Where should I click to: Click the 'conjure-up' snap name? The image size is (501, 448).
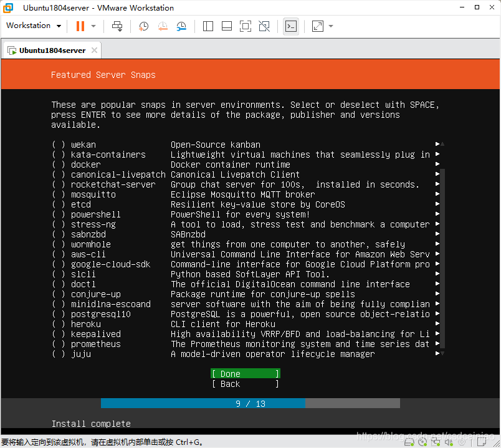[95, 294]
